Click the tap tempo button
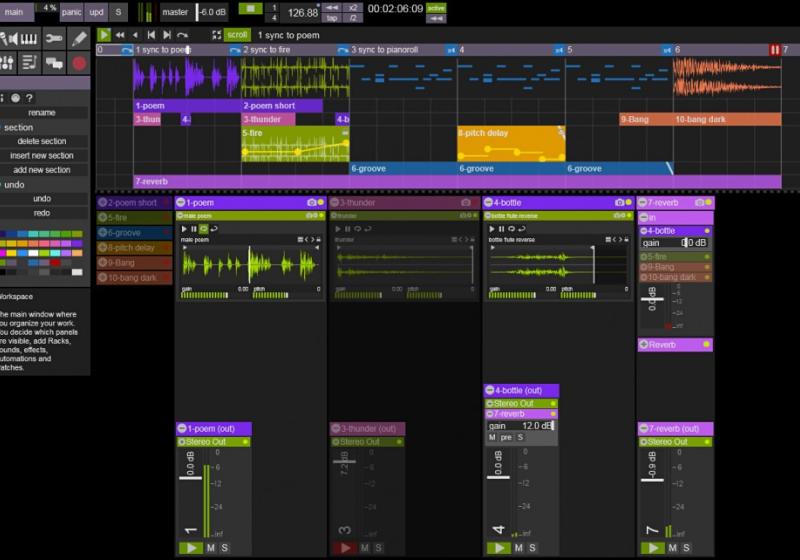 click(332, 18)
